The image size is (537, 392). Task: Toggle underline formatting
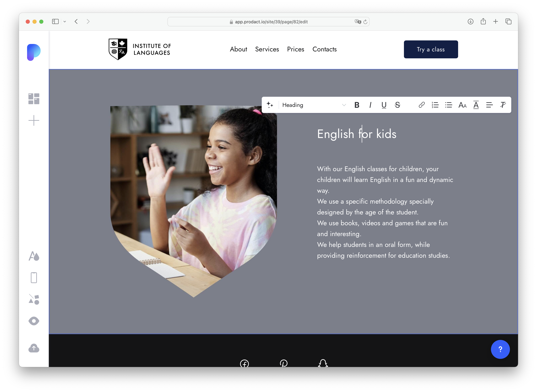click(384, 105)
